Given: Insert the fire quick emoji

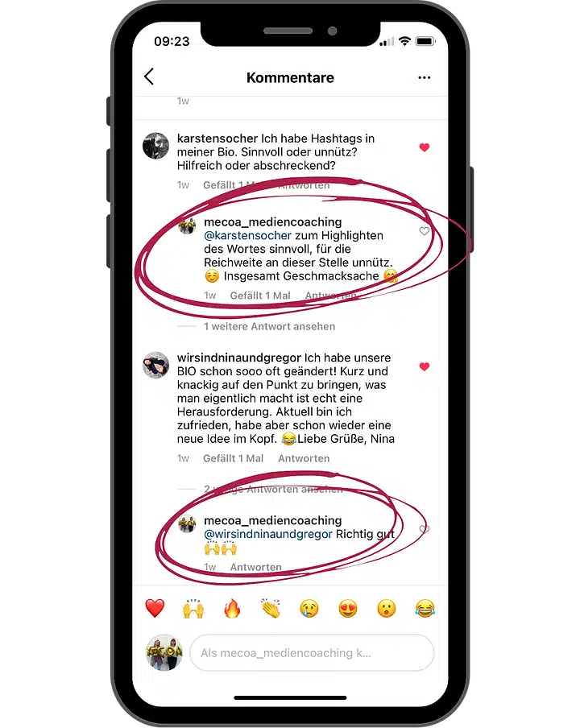Looking at the screenshot, I should [x=232, y=608].
